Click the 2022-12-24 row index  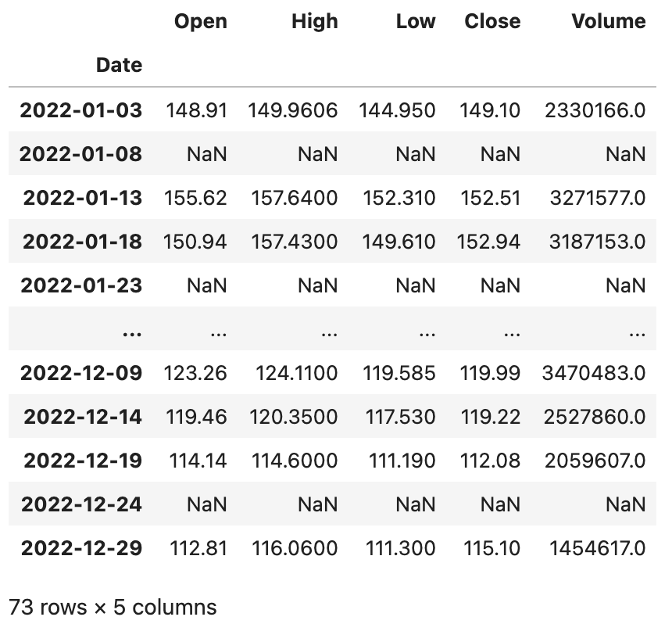(81, 504)
